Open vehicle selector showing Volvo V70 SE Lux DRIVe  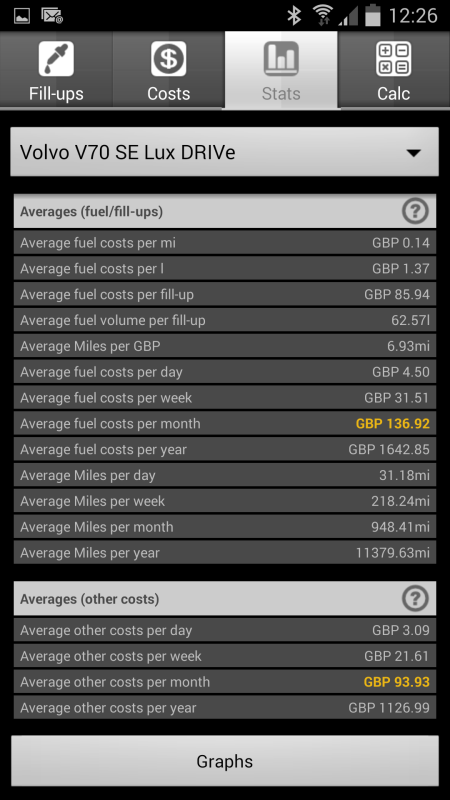click(224, 152)
